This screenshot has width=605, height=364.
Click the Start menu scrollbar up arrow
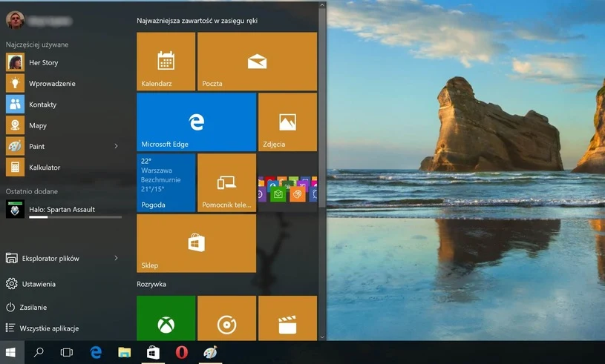coord(322,5)
